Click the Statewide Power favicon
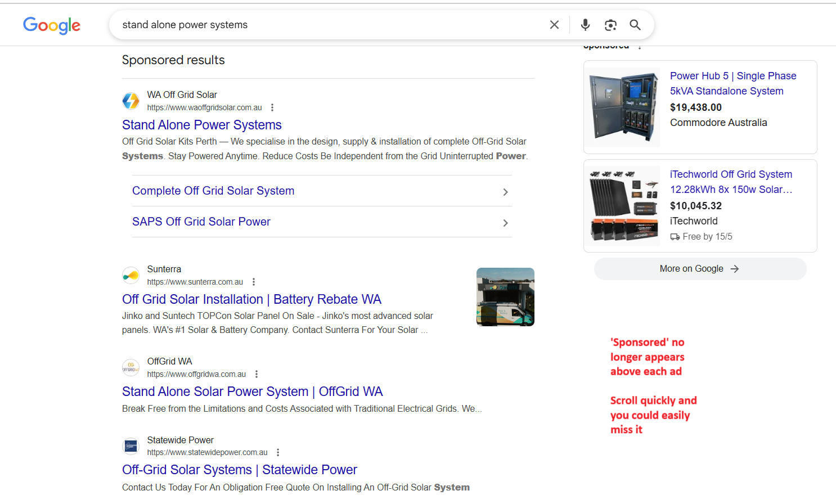The height and width of the screenshot is (504, 836). point(131,446)
